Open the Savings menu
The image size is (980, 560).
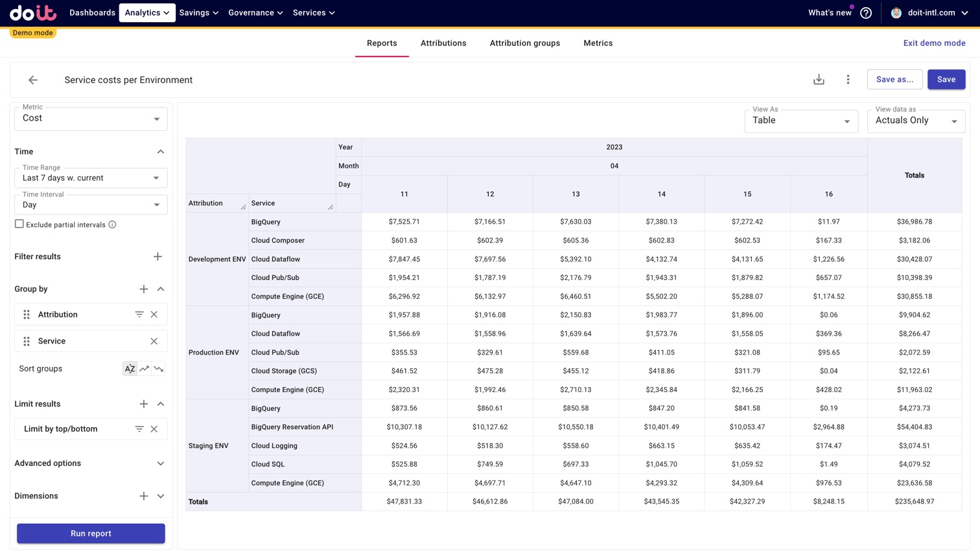(x=198, y=13)
